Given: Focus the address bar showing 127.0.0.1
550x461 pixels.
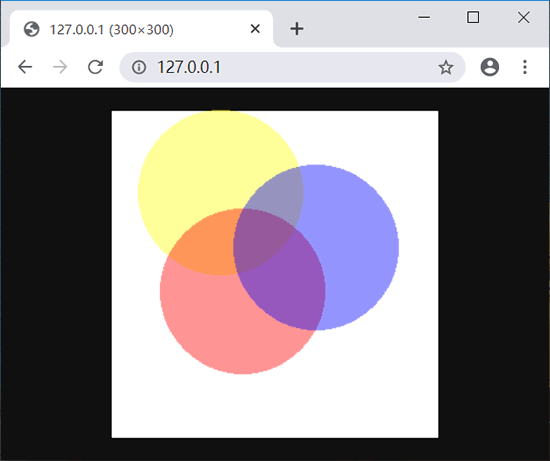Looking at the screenshot, I should pyautogui.click(x=292, y=67).
